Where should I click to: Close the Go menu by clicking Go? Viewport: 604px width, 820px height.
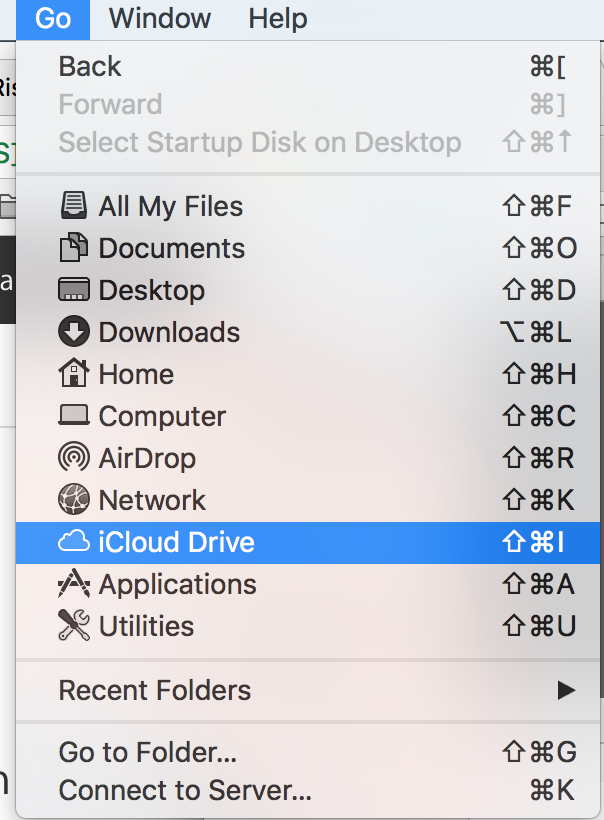tap(52, 18)
